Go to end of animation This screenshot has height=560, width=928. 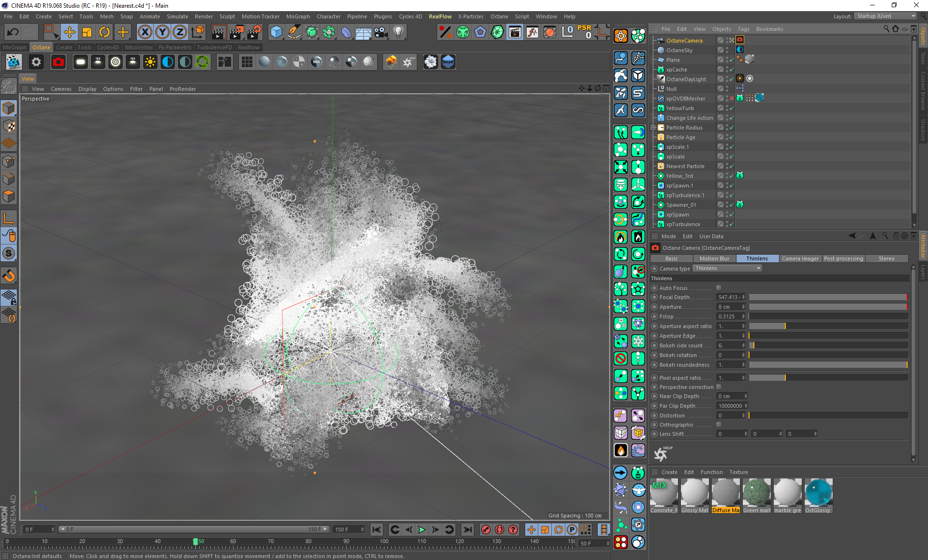(467, 530)
